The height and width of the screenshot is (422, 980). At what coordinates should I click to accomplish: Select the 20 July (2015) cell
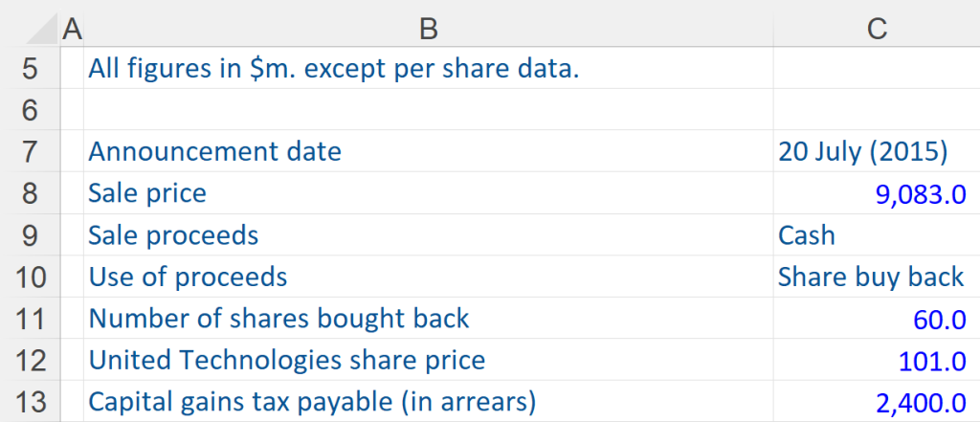862,151
